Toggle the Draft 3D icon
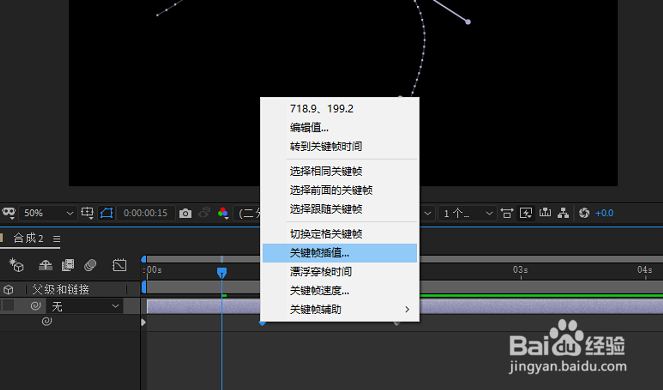The height and width of the screenshot is (390, 663). pyautogui.click(x=16, y=265)
